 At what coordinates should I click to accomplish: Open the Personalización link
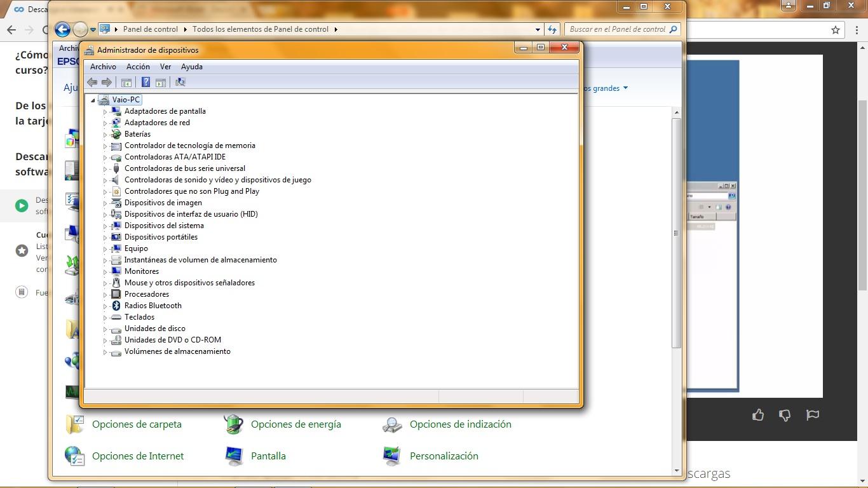click(x=444, y=456)
